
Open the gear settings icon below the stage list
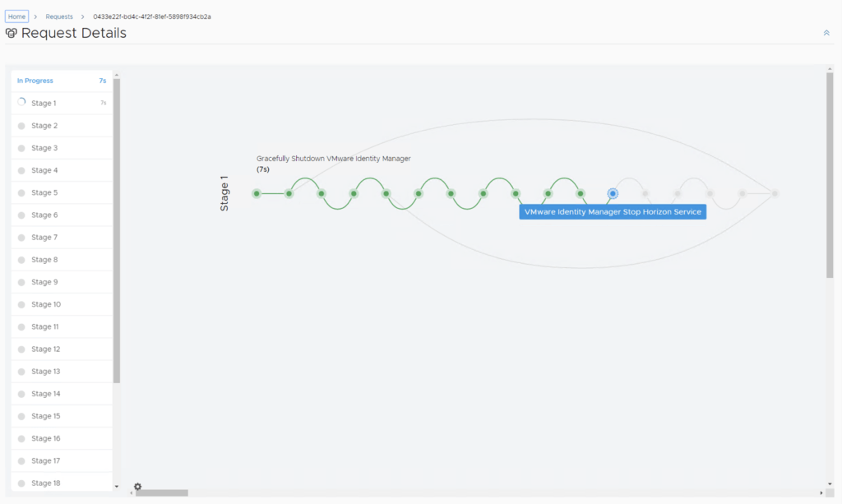[x=137, y=487]
